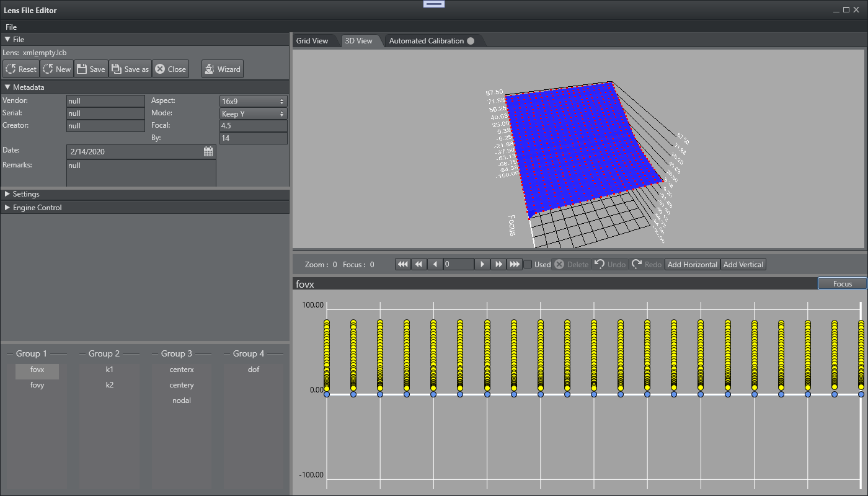The width and height of the screenshot is (868, 496).
Task: Click the Save as icon button
Action: click(117, 69)
